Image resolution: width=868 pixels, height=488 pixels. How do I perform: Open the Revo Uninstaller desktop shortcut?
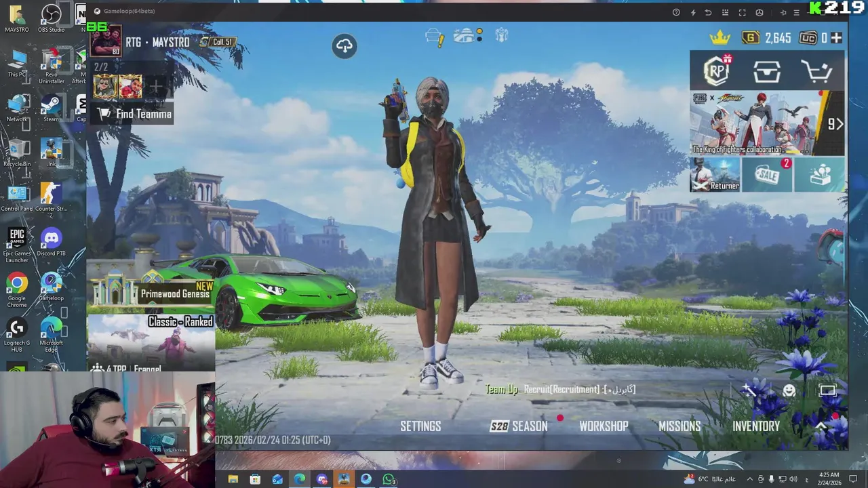pyautogui.click(x=52, y=66)
